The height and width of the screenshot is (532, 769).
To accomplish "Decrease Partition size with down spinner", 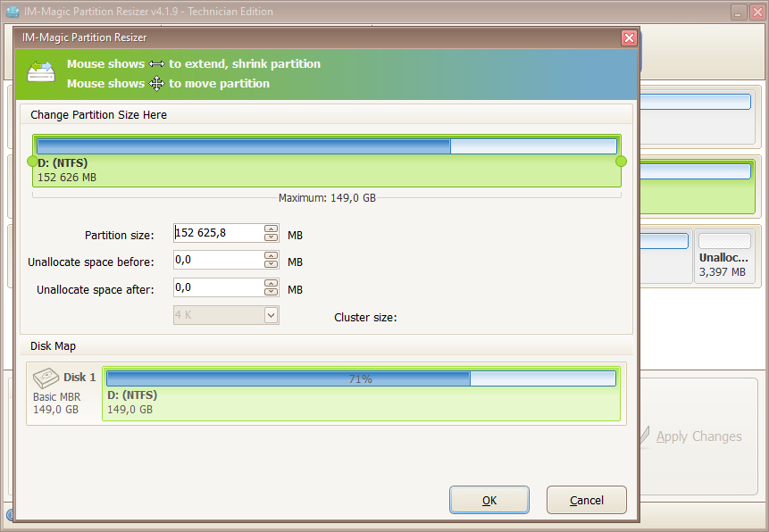I will 271,237.
